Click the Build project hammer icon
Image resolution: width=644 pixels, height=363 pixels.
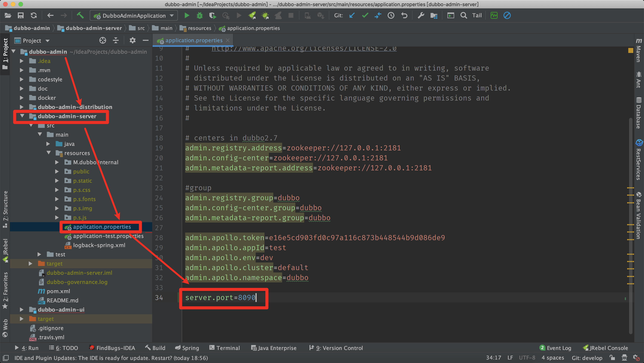tap(80, 16)
